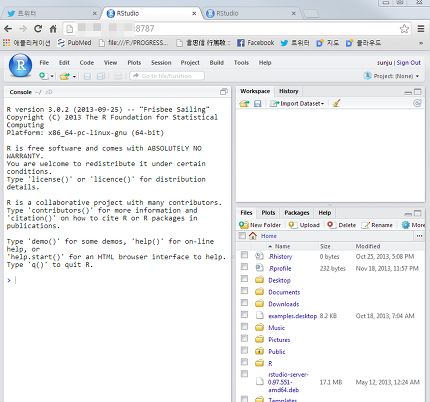Click the Upload button in Files pane
This screenshot has height=402, width=430.
(304, 225)
